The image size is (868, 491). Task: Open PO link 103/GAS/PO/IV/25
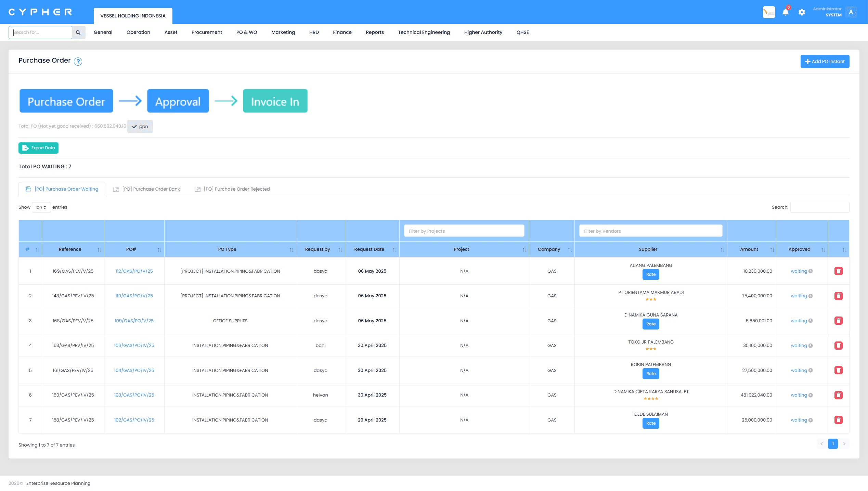click(134, 395)
